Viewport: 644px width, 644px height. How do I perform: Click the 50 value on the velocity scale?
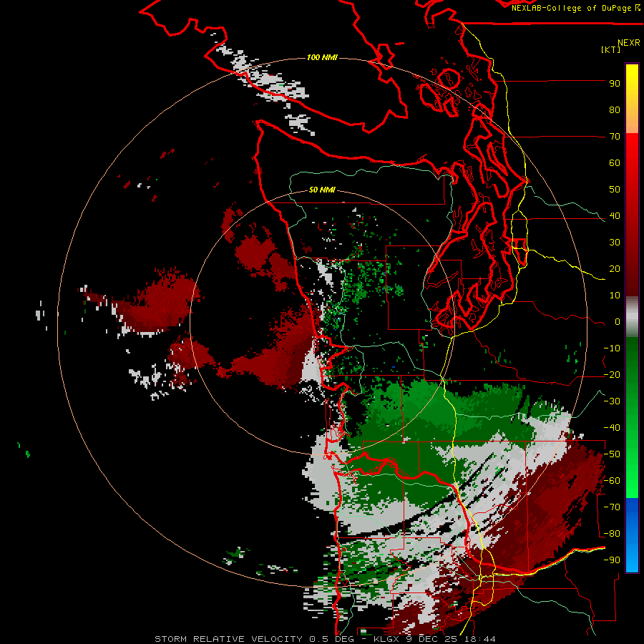615,190
